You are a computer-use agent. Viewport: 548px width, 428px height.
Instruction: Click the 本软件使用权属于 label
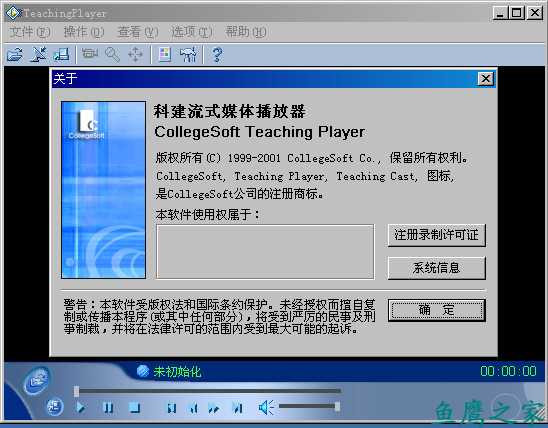(x=208, y=214)
